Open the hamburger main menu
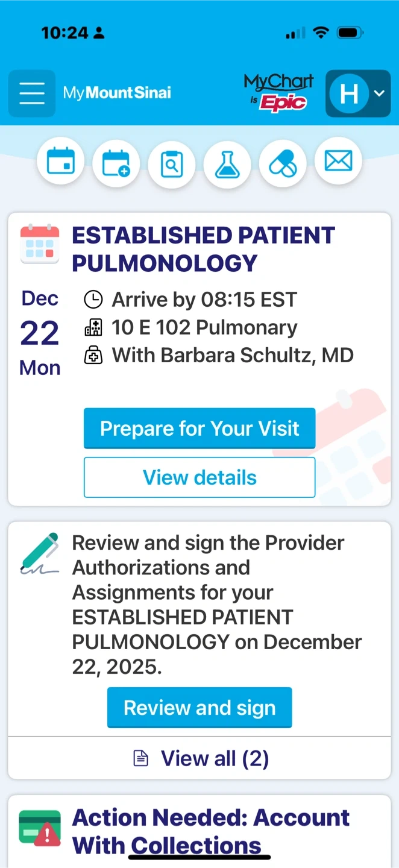 [32, 93]
